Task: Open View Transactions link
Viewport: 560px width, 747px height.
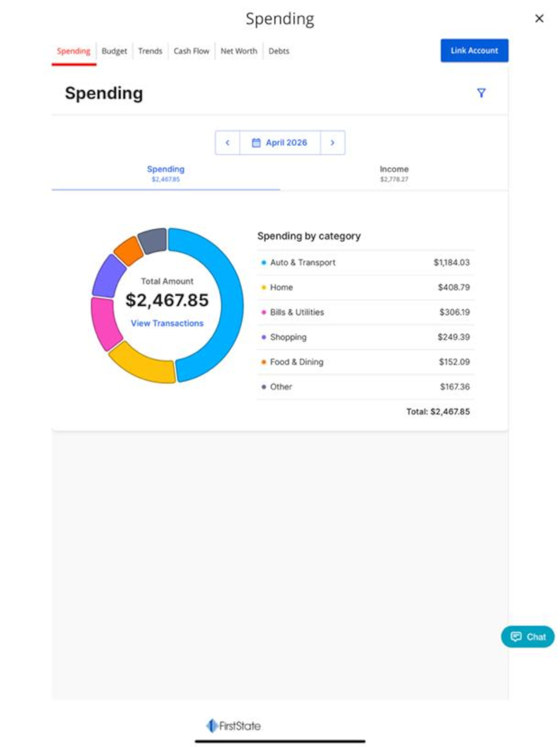Action: 167,323
